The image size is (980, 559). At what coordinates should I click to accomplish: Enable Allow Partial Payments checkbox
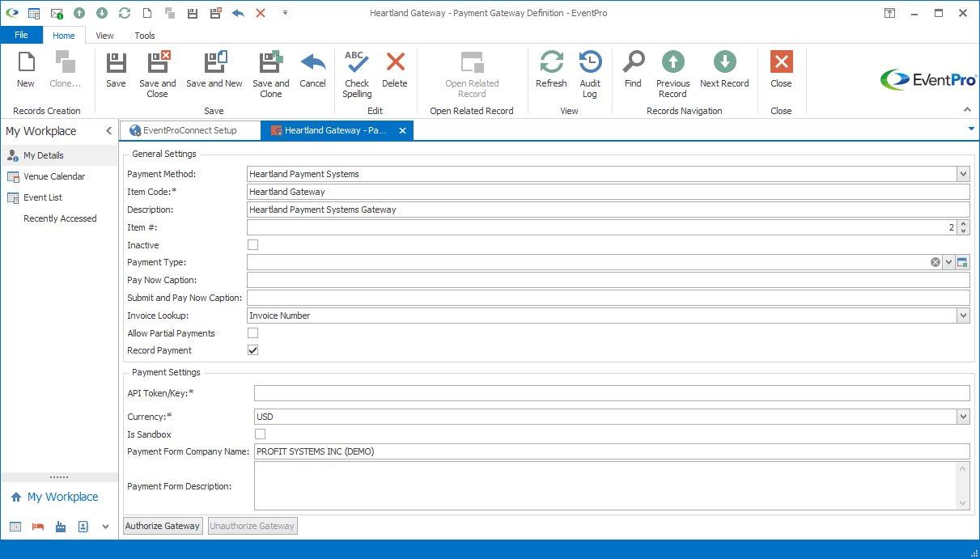pyautogui.click(x=252, y=332)
